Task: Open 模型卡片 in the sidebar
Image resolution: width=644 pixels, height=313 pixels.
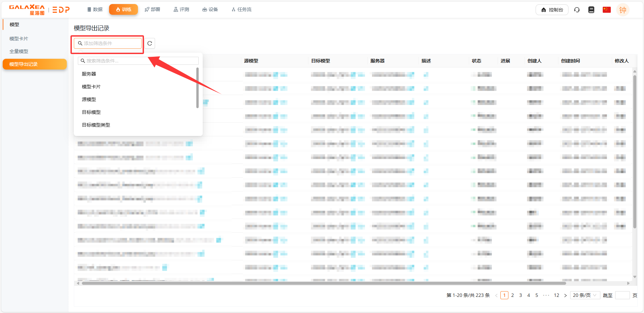Action: pos(19,39)
